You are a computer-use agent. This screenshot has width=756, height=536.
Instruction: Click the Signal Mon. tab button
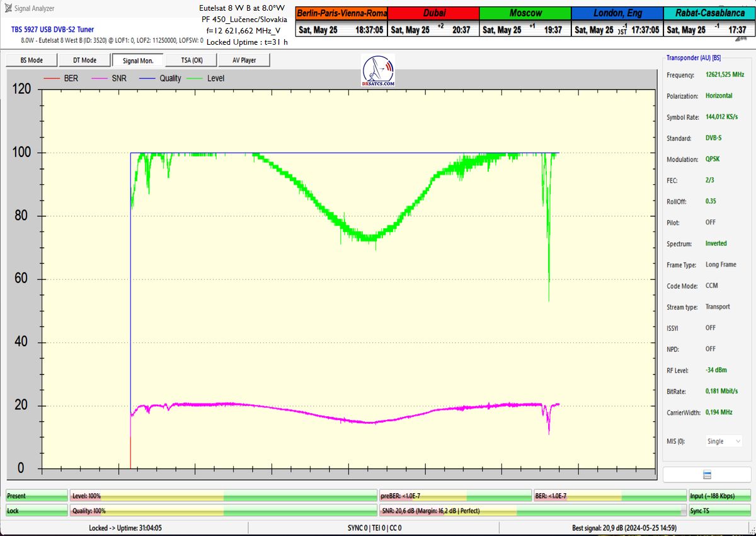[138, 60]
